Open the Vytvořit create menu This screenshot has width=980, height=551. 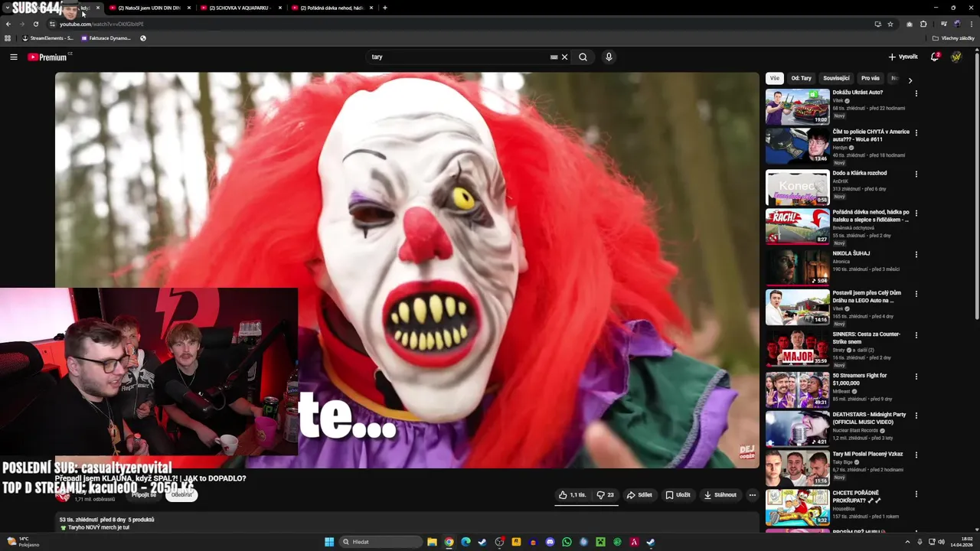pos(903,57)
